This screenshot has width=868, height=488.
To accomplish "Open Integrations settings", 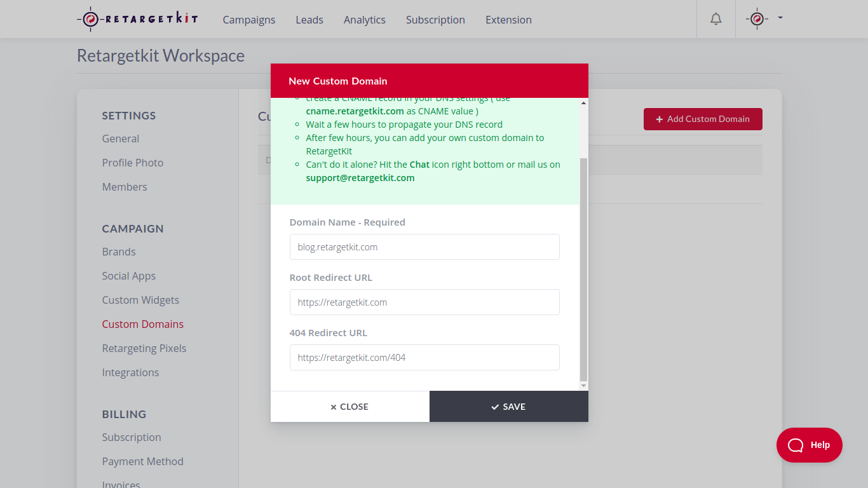I will point(131,372).
